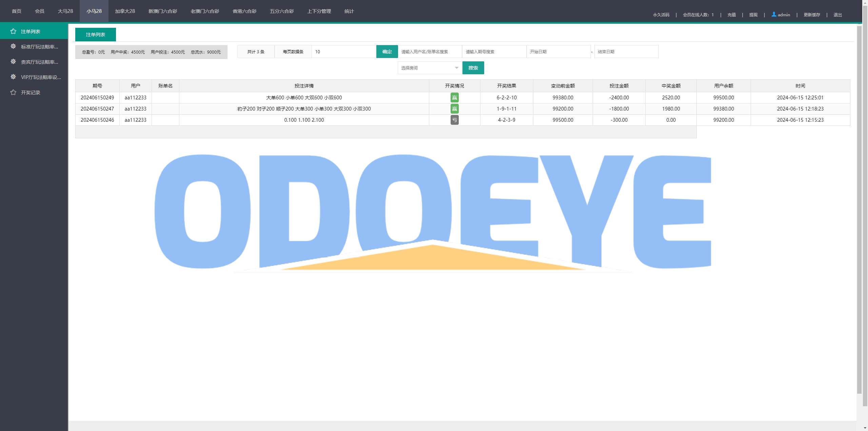
Task: Click the 投注详情 column header
Action: point(304,86)
